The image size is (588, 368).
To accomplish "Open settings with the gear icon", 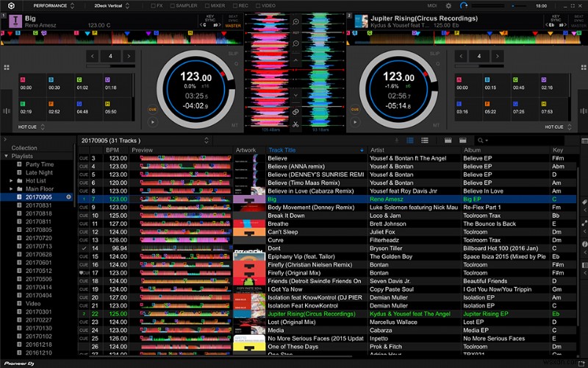I will (x=448, y=6).
